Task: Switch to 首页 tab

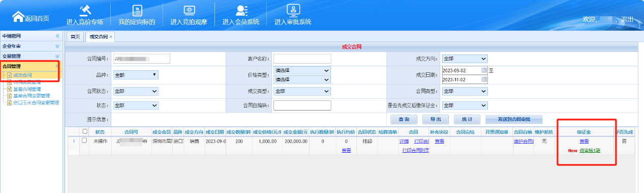Action: (75, 37)
